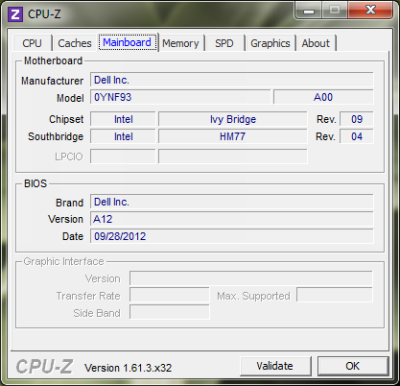
Task: Click the Max. Supported field
Action: tap(334, 296)
